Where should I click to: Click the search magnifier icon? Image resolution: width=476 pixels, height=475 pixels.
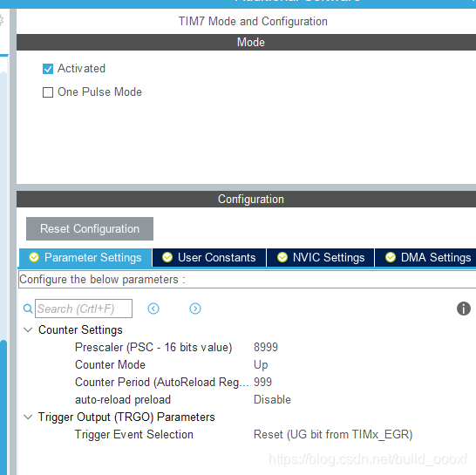pyautogui.click(x=28, y=309)
